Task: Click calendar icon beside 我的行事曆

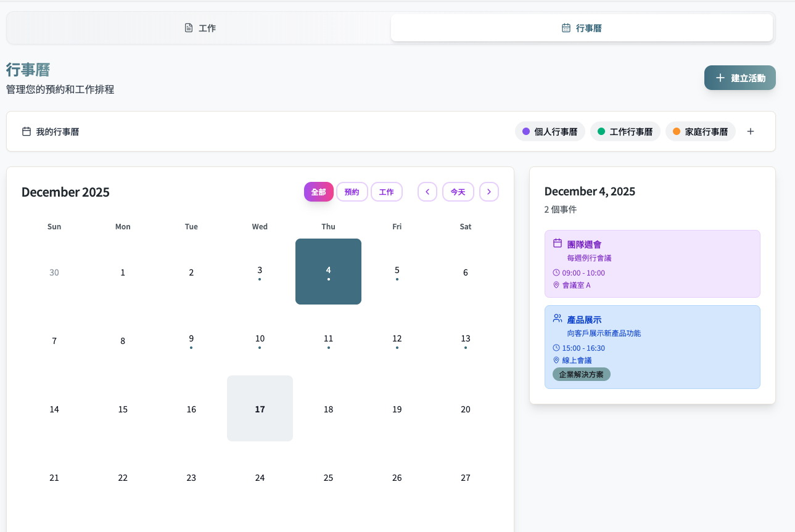Action: pos(27,131)
